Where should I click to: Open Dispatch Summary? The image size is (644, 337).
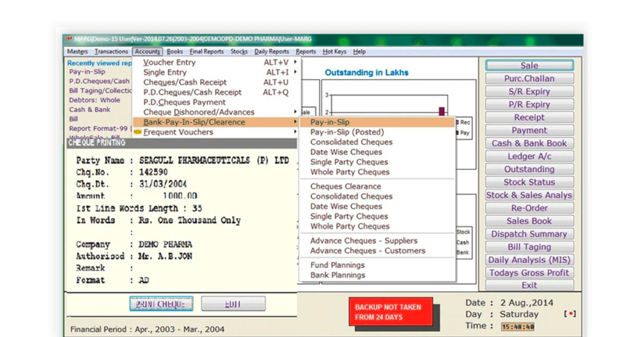pyautogui.click(x=529, y=234)
